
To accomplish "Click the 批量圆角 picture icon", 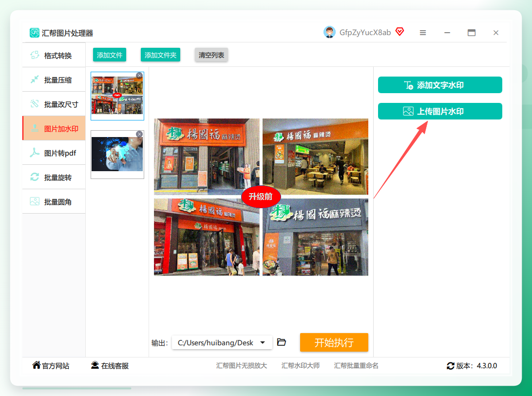I will (x=35, y=201).
